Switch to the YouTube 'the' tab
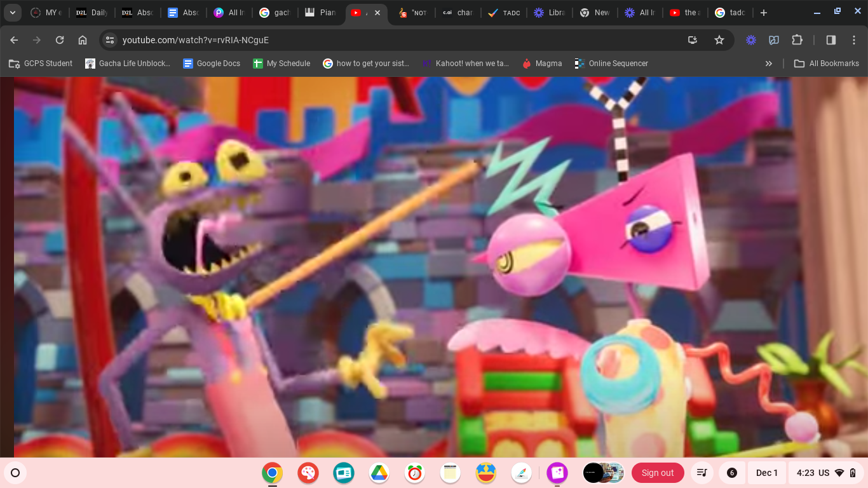The image size is (868, 488). point(687,13)
